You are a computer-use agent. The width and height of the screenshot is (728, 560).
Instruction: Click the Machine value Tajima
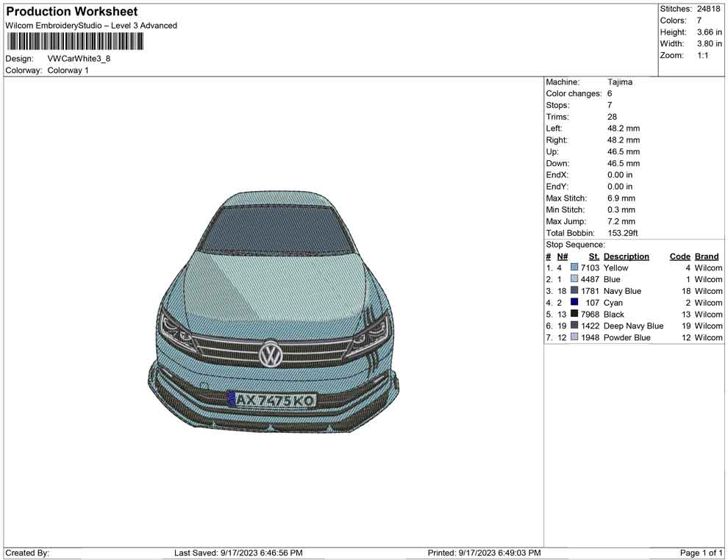(620, 82)
